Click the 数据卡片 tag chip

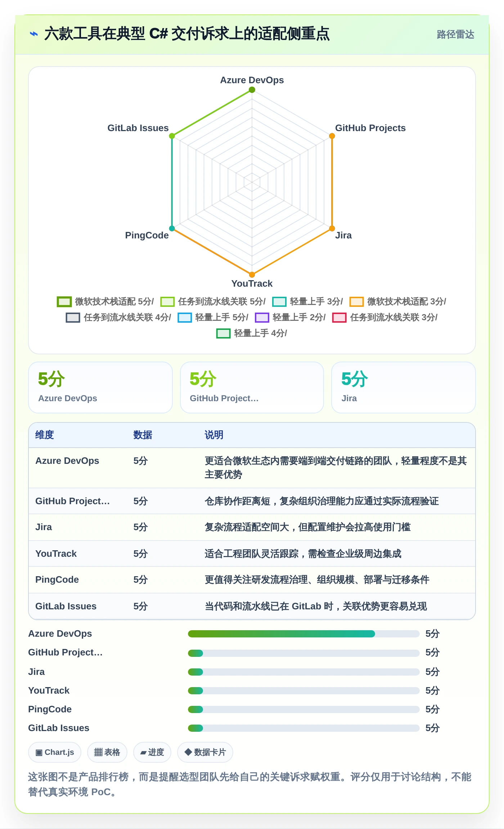pyautogui.click(x=205, y=752)
